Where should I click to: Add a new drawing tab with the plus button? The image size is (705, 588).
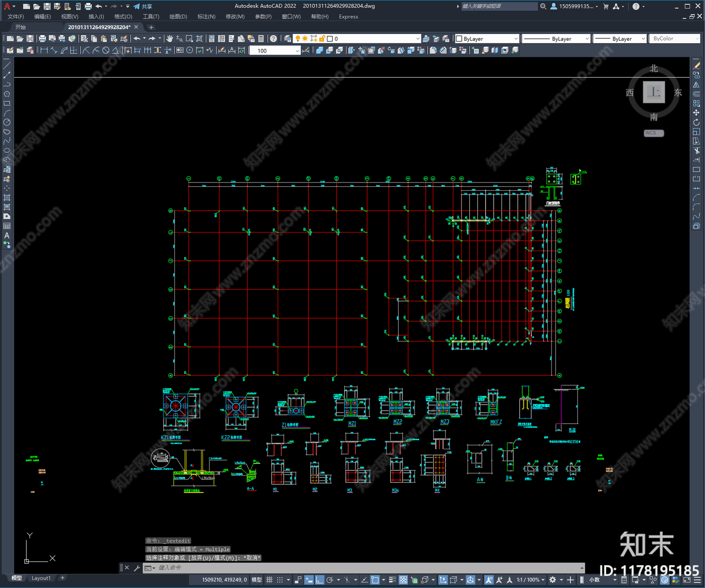(151, 27)
